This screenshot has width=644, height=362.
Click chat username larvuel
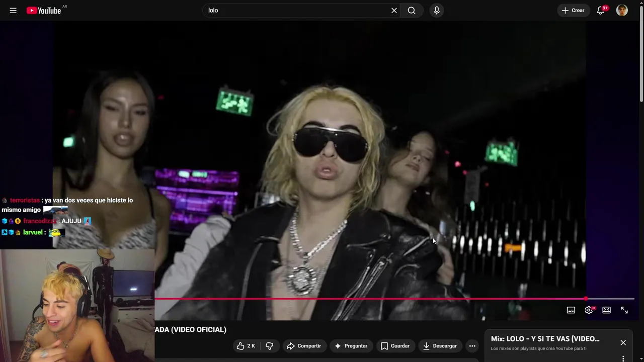pyautogui.click(x=33, y=233)
